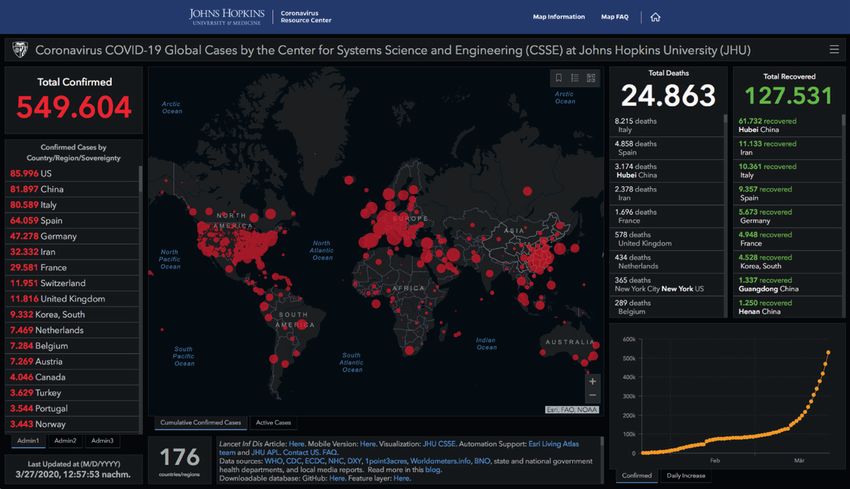Switch to Admin1 tab
Screen dimensions: 850x489
[28, 441]
